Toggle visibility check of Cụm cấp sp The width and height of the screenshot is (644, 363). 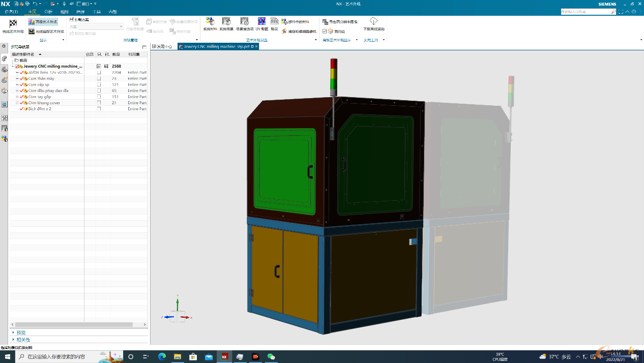22,84
